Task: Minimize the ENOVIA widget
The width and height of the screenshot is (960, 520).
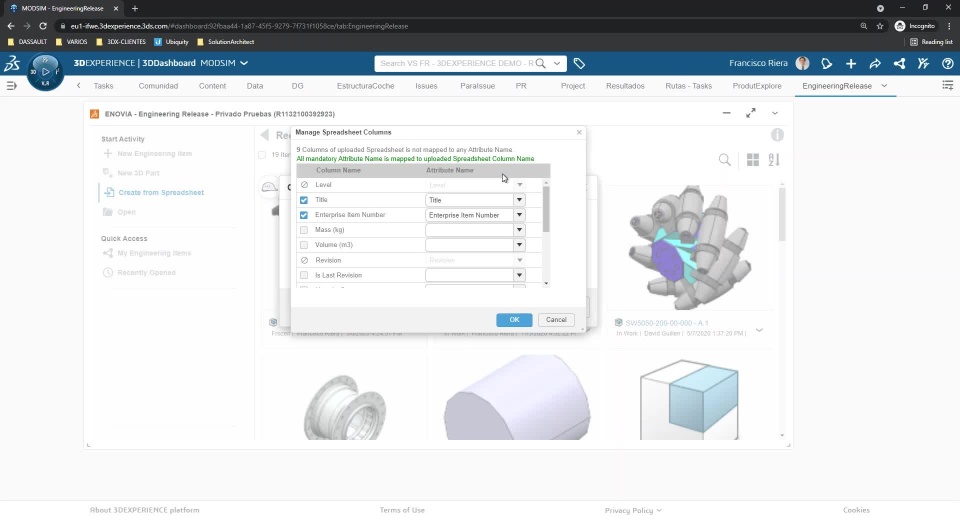Action: [727, 113]
